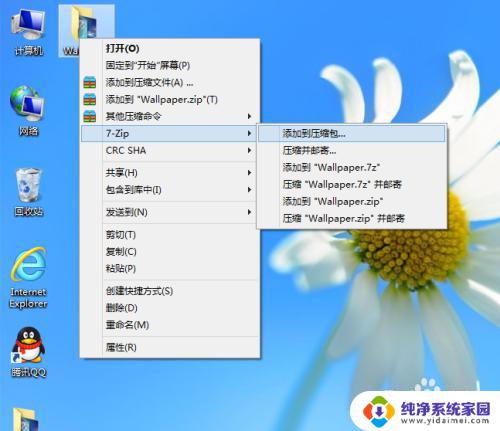This screenshot has height=431, width=500.
Task: Choose 固定到"开始"屏幕(P) menu entry
Action: click(170, 65)
